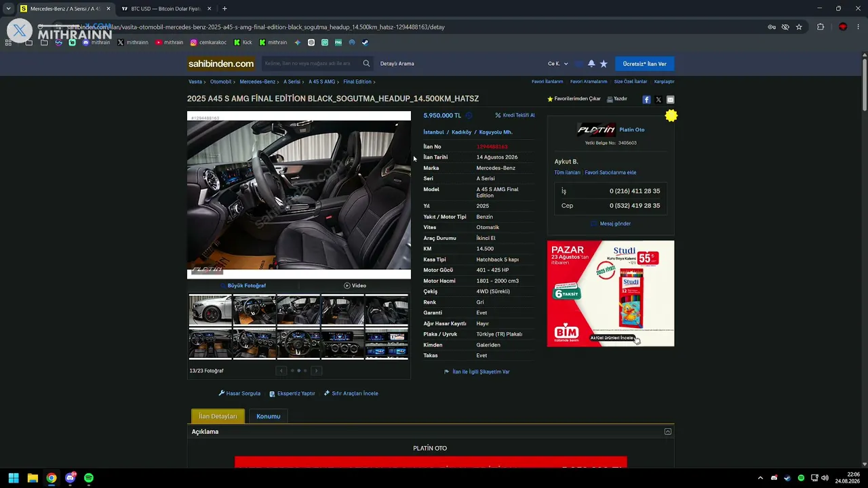Click Kredi Teklifi Al link
The height and width of the screenshot is (488, 868).
tap(515, 115)
